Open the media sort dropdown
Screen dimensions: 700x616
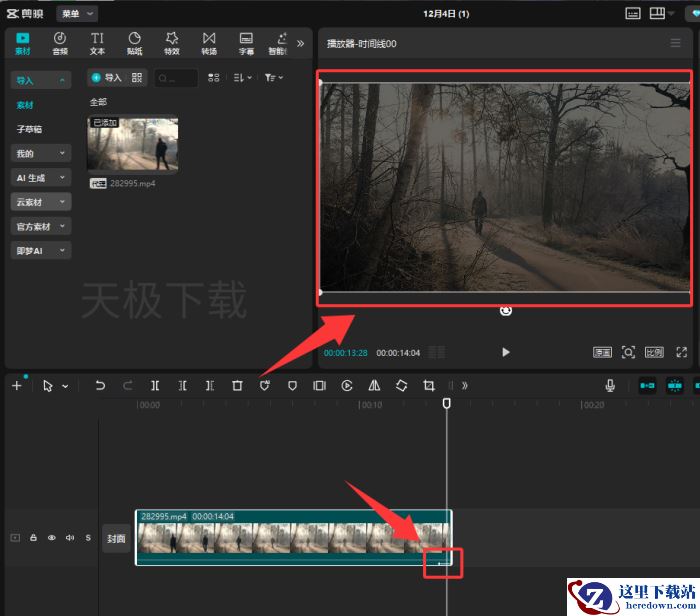pos(242,78)
